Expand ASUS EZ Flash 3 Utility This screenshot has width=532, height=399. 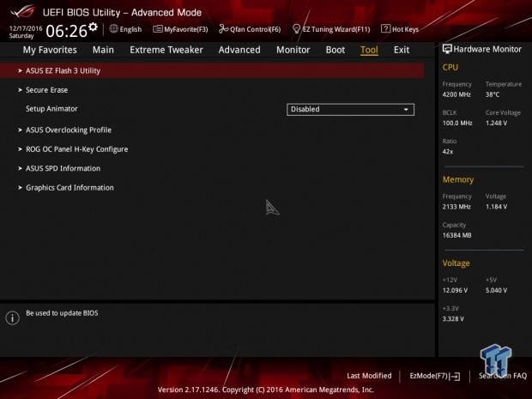tap(212, 70)
